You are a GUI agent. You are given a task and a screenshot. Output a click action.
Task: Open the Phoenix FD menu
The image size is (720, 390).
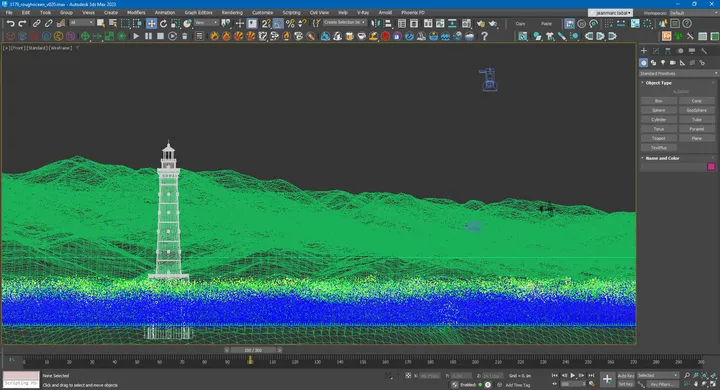point(413,12)
